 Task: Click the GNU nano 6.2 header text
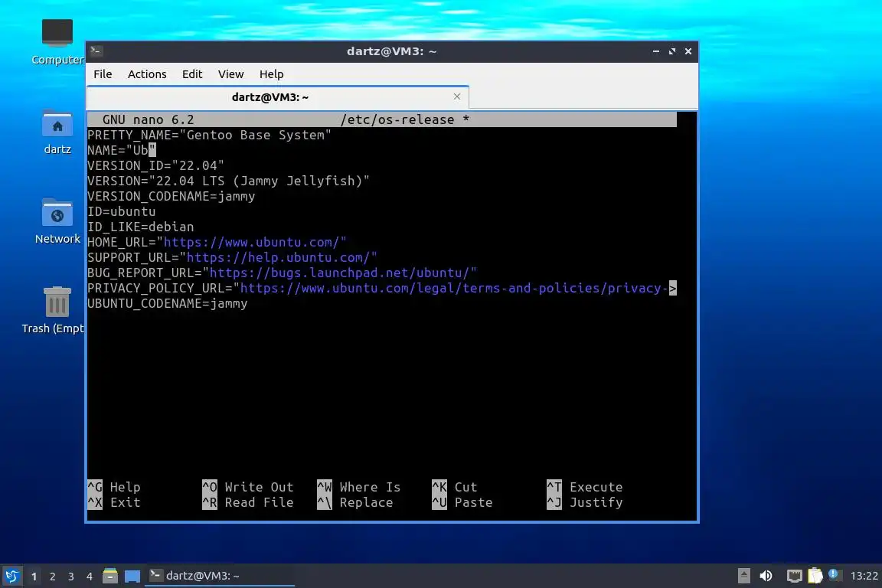pyautogui.click(x=148, y=119)
